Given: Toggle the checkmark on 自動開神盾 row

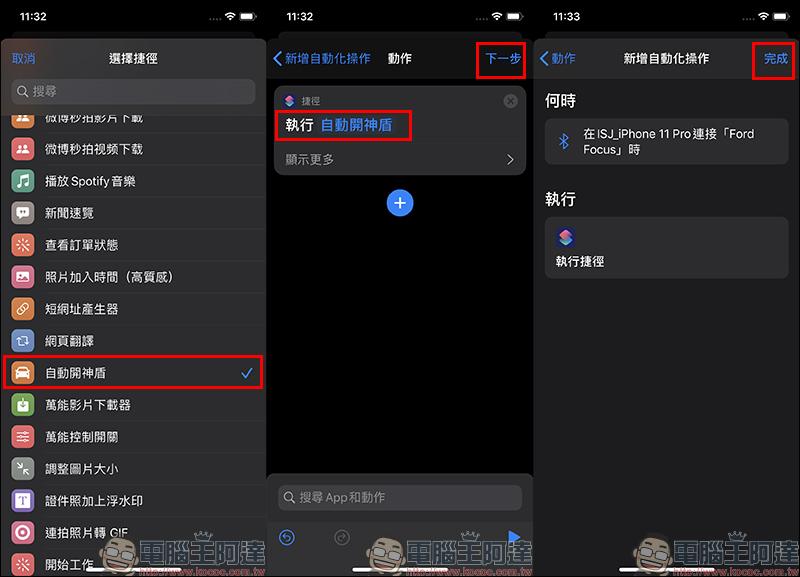Looking at the screenshot, I should pos(247,373).
